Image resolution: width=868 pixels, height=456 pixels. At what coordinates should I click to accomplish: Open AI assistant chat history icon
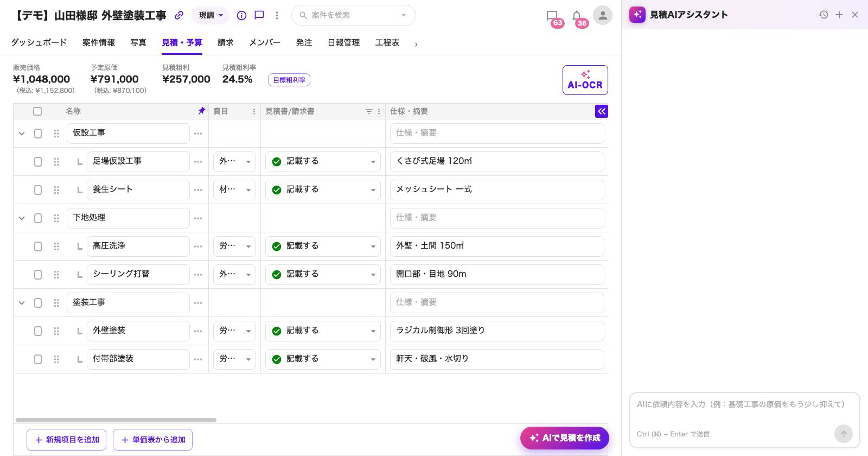tap(824, 15)
